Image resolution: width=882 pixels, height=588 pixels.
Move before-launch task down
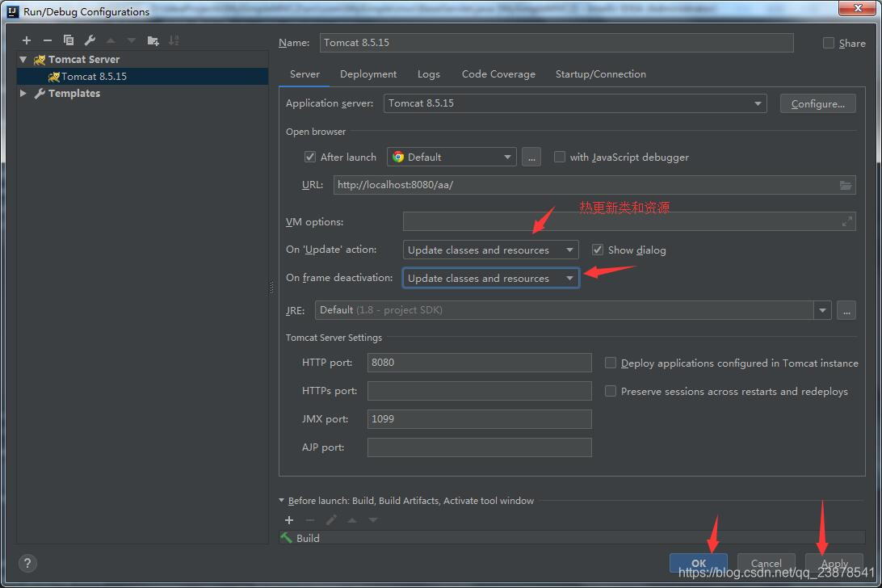tap(373, 520)
